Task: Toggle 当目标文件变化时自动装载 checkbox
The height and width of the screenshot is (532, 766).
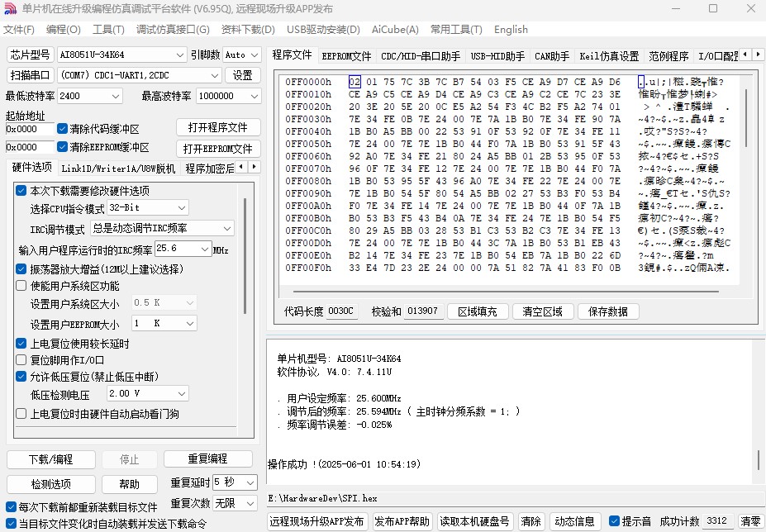Action: click(x=11, y=524)
